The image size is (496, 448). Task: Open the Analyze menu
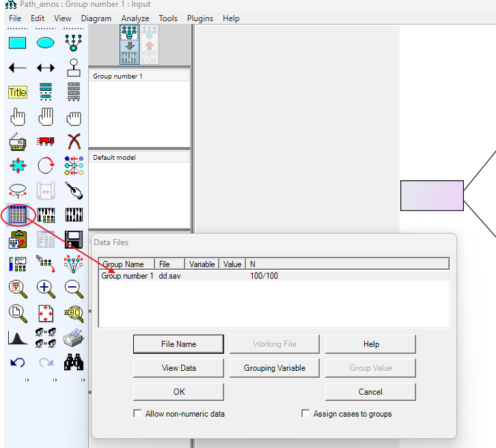coord(135,18)
